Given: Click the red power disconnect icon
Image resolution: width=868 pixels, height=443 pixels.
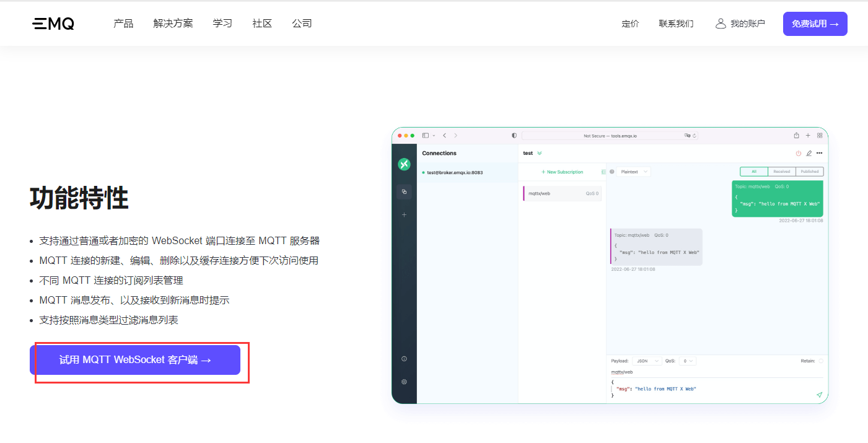Looking at the screenshot, I should pos(798,153).
